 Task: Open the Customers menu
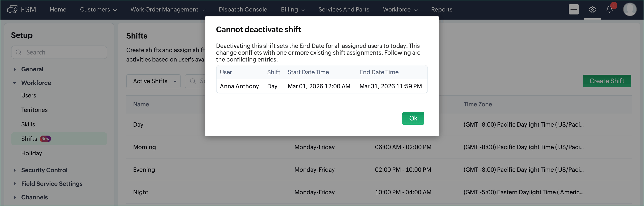(98, 10)
